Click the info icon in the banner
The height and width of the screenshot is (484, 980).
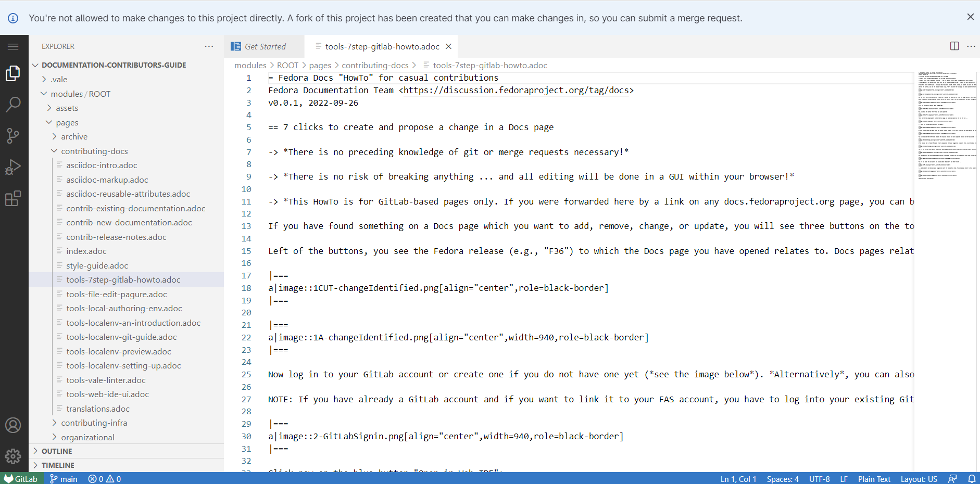tap(13, 18)
